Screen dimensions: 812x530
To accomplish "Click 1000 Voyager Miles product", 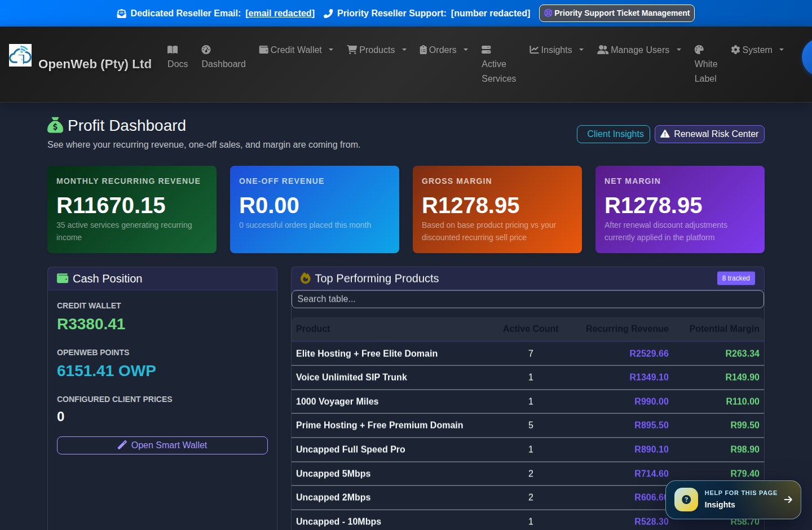I will point(337,401).
